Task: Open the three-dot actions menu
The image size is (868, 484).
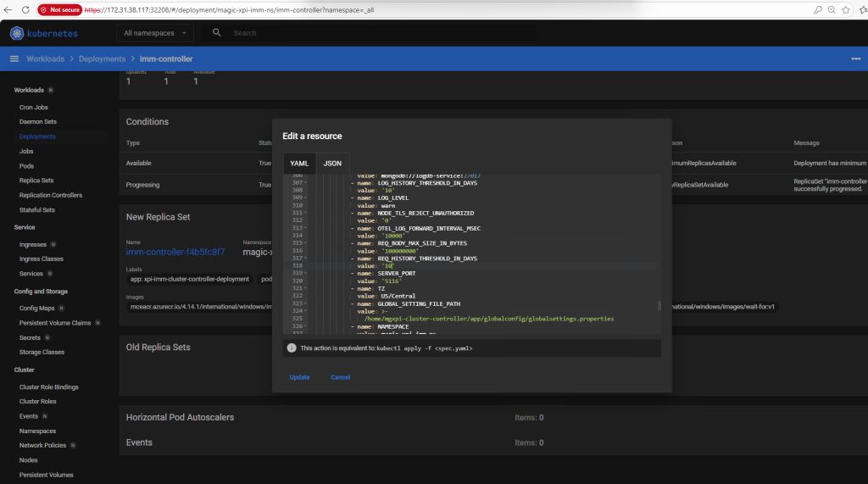Action: pos(855,59)
